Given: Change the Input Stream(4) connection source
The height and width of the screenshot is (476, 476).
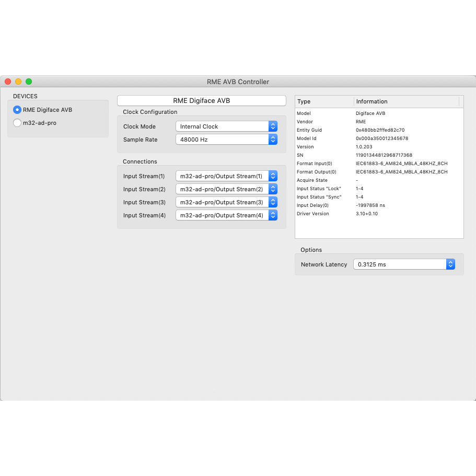Looking at the screenshot, I should pos(226,215).
